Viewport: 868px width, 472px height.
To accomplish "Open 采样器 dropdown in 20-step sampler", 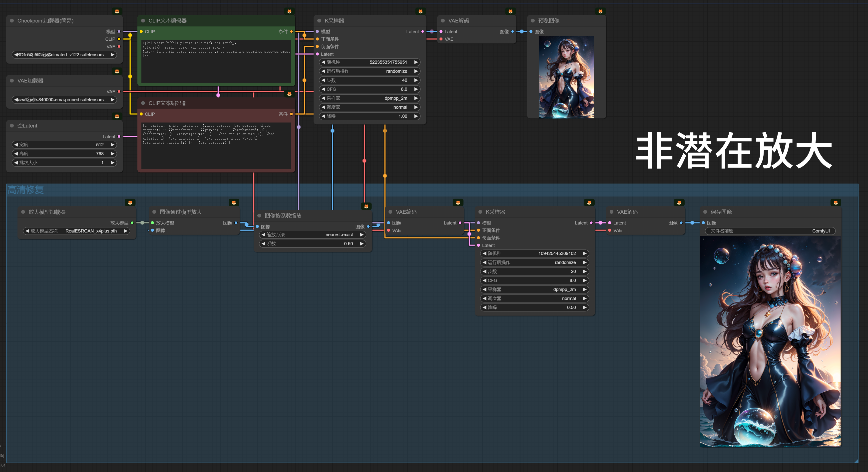I will click(x=534, y=289).
